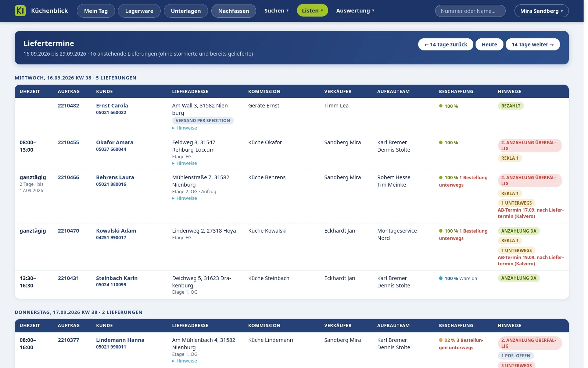The image size is (588, 368).
Task: Click the BEZAHLT badge for Ernst Carola
Action: [x=511, y=106]
